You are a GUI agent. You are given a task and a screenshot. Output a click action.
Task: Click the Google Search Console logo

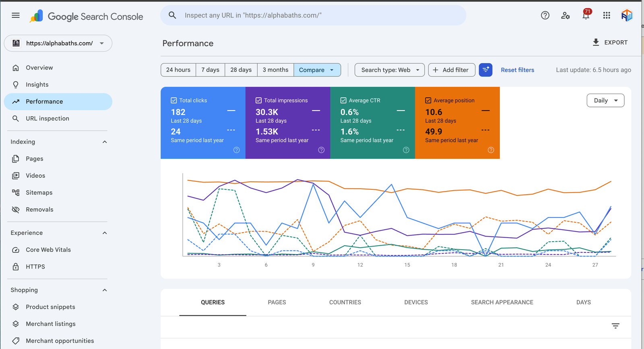point(86,16)
